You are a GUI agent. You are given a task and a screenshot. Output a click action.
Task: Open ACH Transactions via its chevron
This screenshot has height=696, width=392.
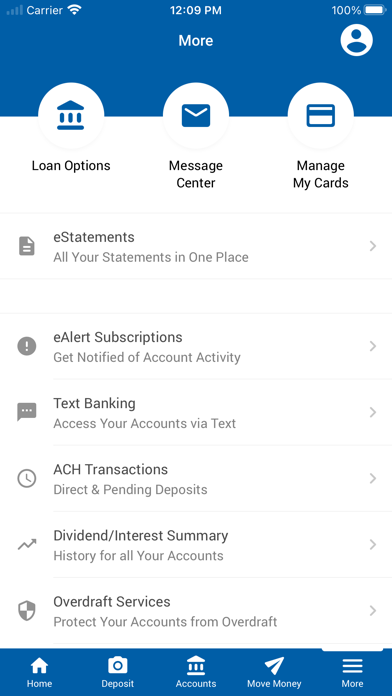point(373,478)
